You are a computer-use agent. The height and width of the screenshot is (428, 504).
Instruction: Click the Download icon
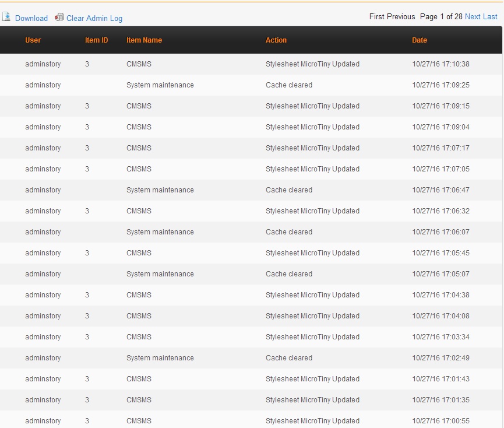(6, 17)
